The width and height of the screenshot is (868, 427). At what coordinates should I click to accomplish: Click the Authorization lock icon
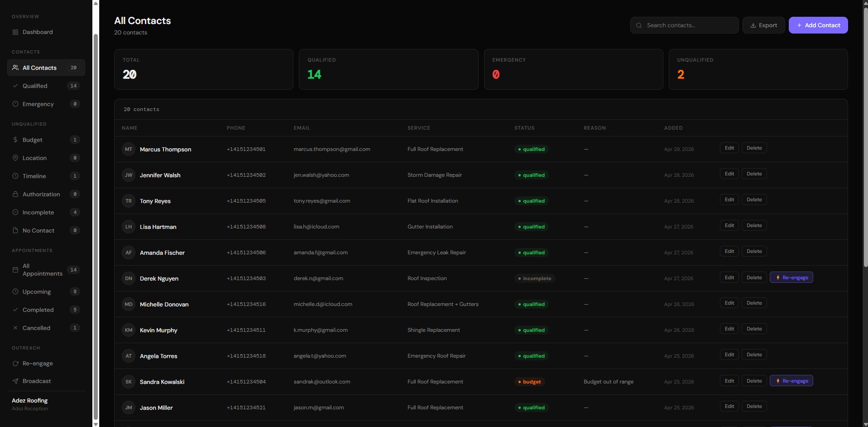15,194
